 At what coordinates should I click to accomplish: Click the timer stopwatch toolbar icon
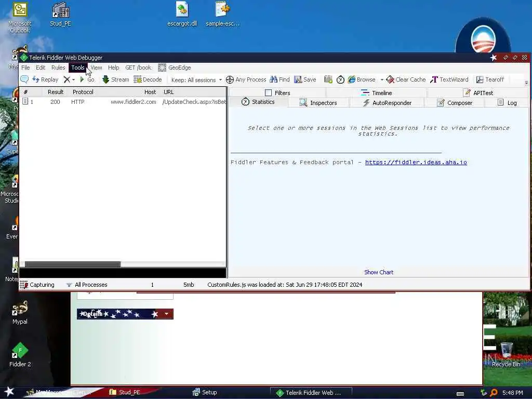click(340, 79)
